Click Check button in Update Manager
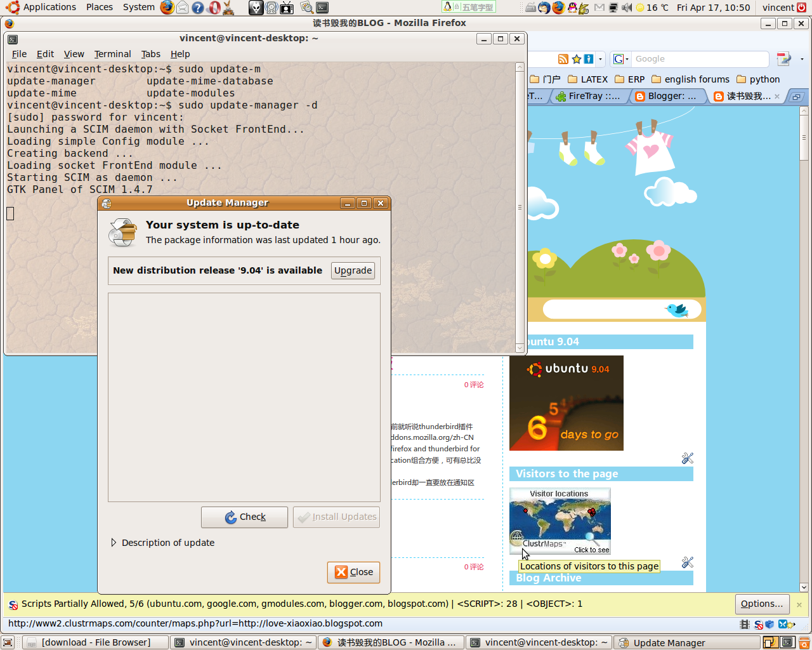This screenshot has width=812, height=650. (x=244, y=517)
